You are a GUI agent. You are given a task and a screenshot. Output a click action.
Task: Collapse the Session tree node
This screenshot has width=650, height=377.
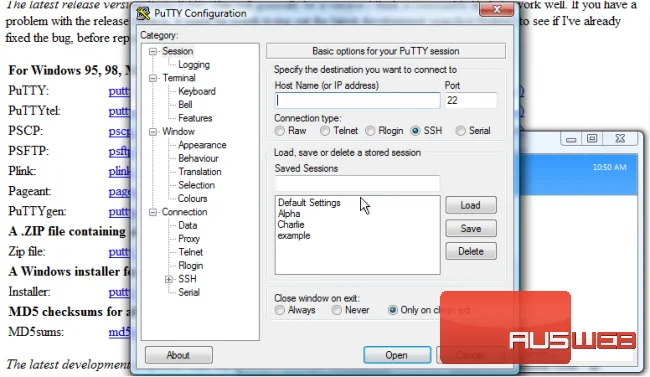pyautogui.click(x=153, y=51)
